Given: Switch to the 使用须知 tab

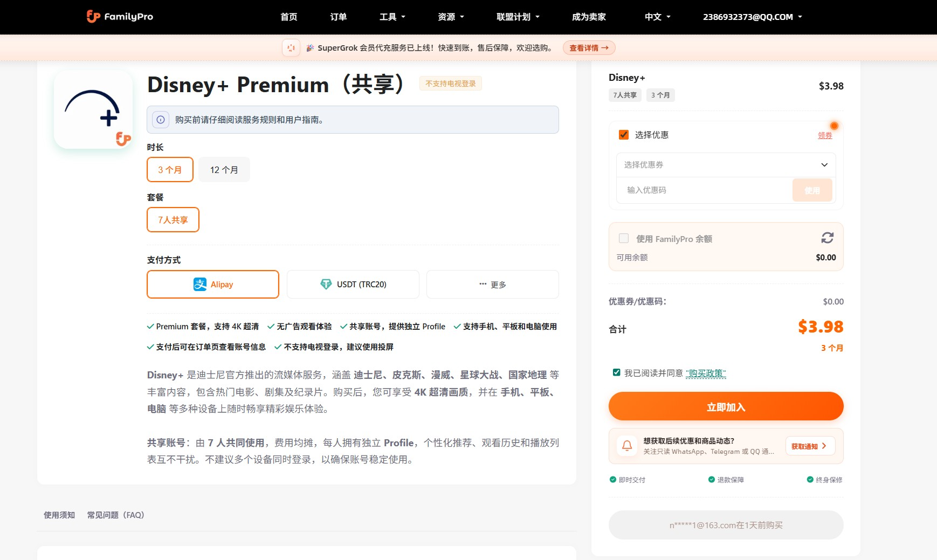Looking at the screenshot, I should pos(59,515).
